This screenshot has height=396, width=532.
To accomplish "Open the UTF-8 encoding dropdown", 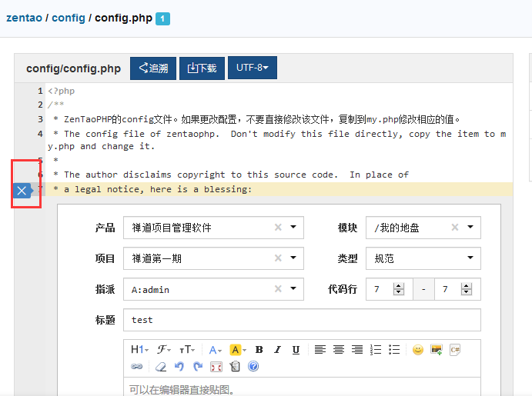I will [253, 68].
